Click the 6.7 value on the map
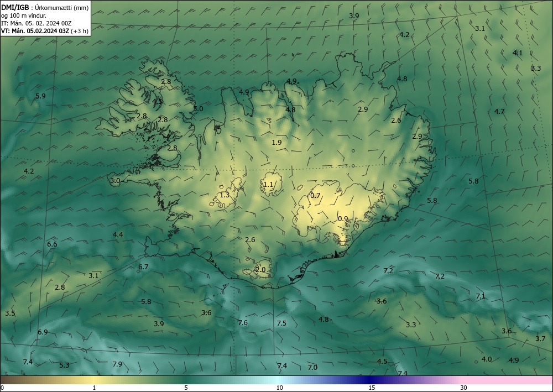The height and width of the screenshot is (392, 553). click(143, 267)
